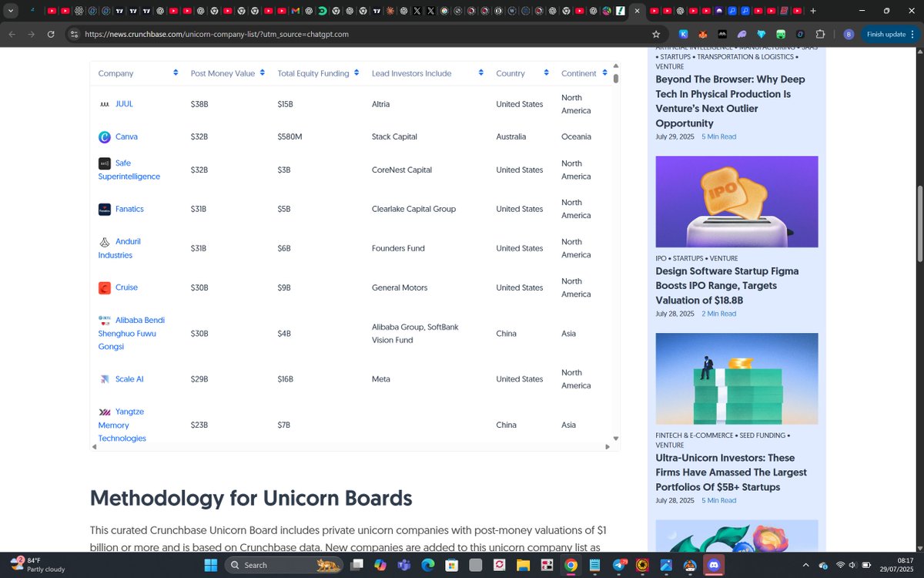Open the Cruise company link
This screenshot has width=924, height=578.
pyautogui.click(x=126, y=287)
